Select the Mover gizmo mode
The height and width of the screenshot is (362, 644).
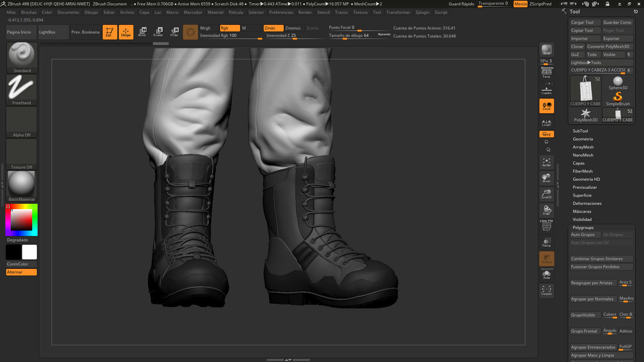(x=142, y=32)
